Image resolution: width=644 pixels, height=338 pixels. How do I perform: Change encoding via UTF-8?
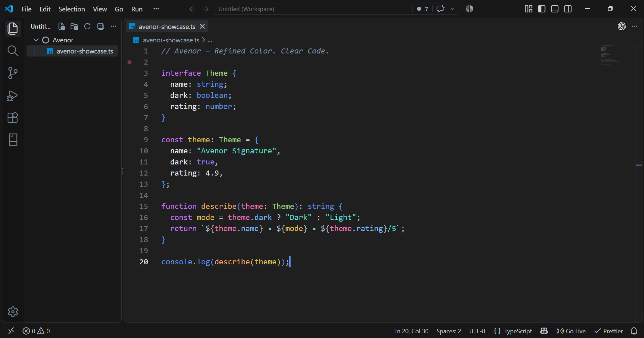[x=477, y=331]
